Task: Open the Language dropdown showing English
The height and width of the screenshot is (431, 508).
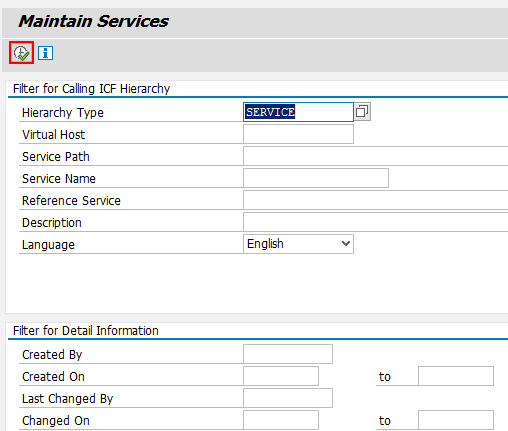Action: (298, 244)
